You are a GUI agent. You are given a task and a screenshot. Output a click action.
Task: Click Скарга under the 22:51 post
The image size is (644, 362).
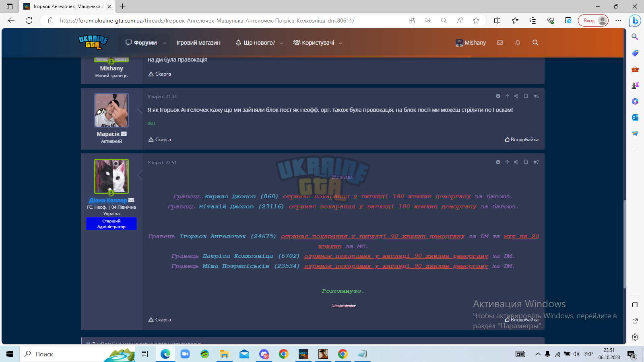[x=159, y=320]
